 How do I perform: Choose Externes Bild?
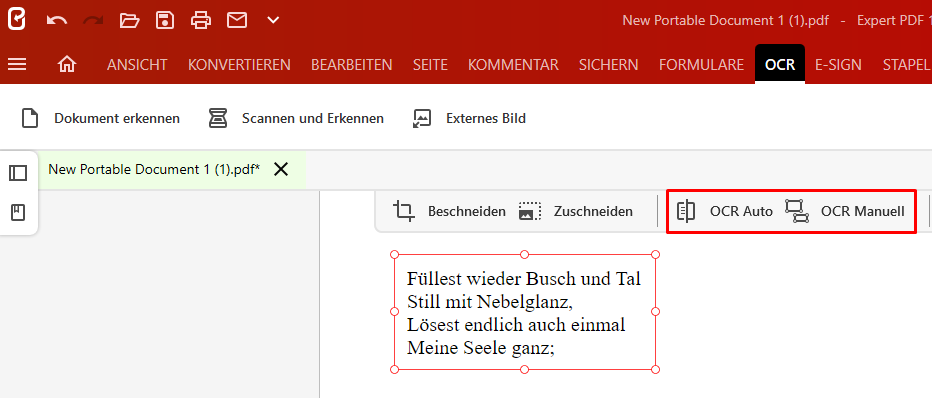(470, 118)
